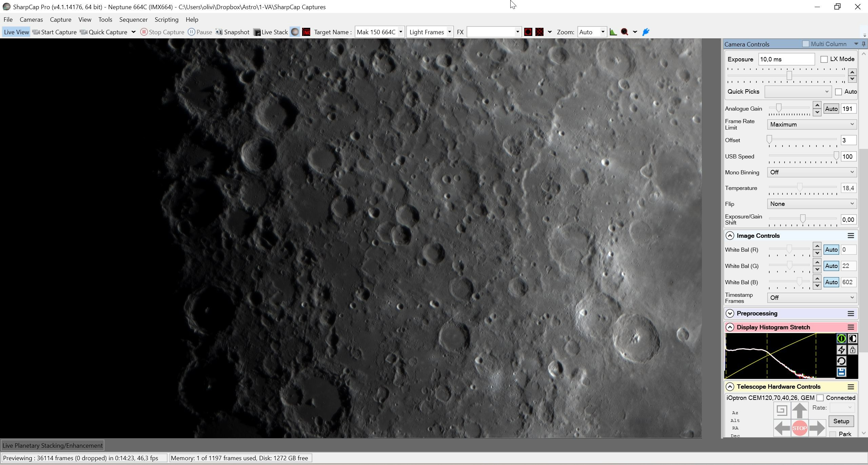Open the Cameras menu
Screen dimensions: 868x465
31,20
